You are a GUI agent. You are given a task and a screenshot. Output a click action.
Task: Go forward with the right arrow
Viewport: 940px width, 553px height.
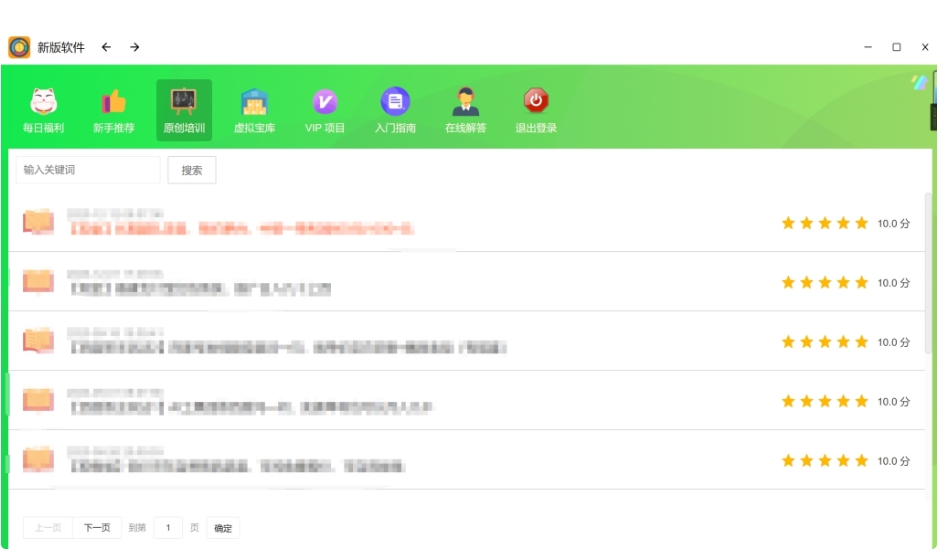click(x=135, y=47)
